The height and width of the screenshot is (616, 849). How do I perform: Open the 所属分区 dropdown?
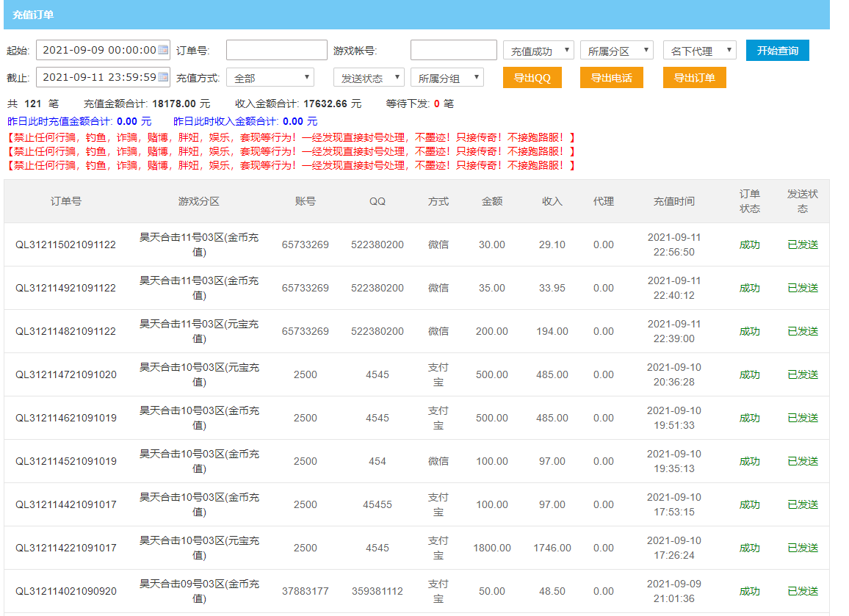(616, 51)
